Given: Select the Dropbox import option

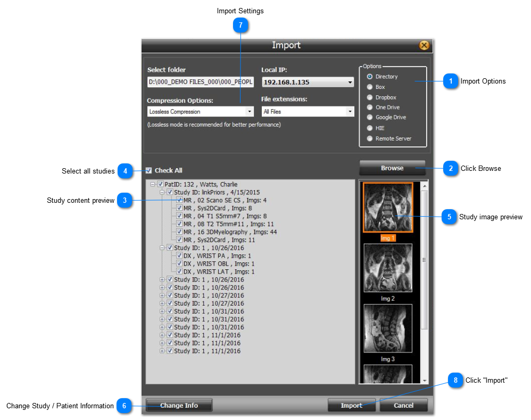Looking at the screenshot, I should click(370, 97).
